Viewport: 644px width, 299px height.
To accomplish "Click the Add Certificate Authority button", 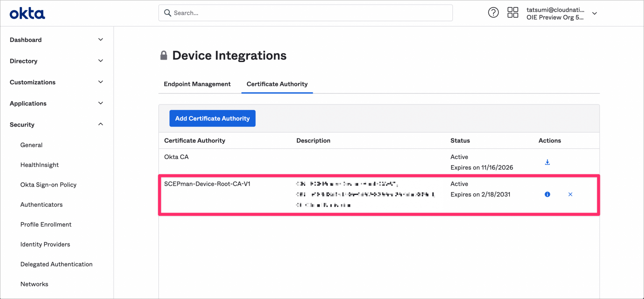I will (x=212, y=118).
